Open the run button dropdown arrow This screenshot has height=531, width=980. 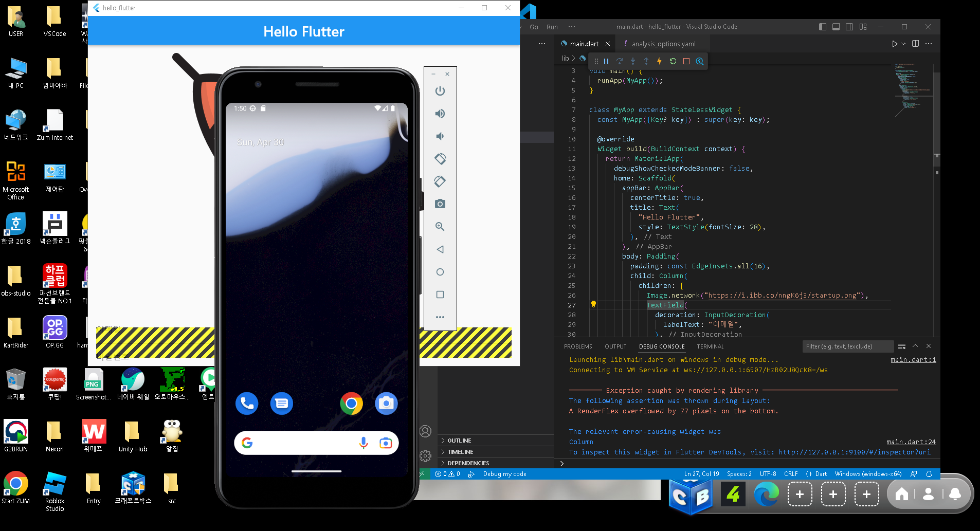903,44
